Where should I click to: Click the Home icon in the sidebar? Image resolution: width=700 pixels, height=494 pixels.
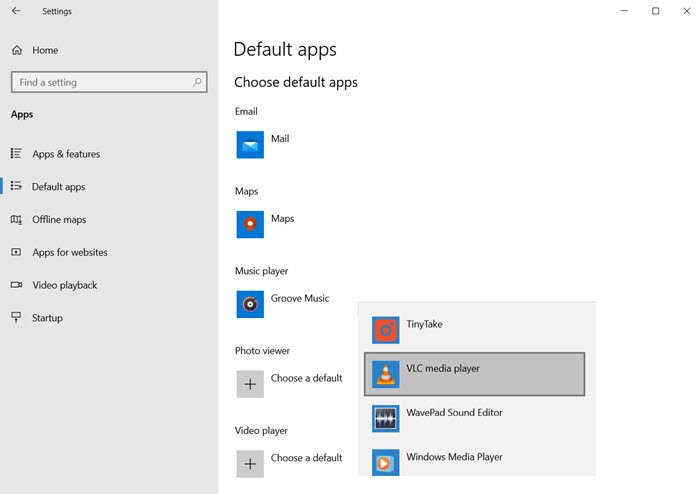pos(17,50)
